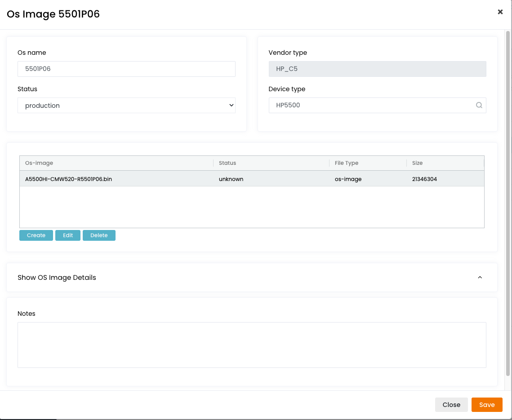Sort by Status column header
The width and height of the screenshot is (512, 420).
[x=271, y=163]
